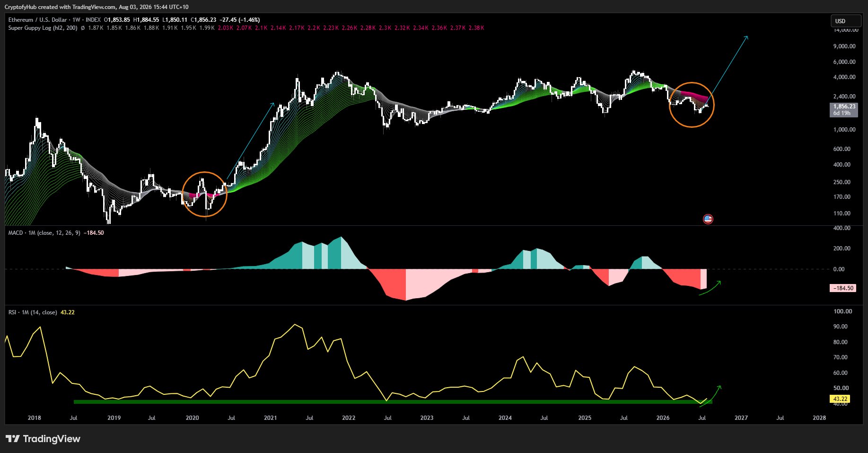Select the RSI 1M indicator legend title
The width and height of the screenshot is (868, 453).
33,312
